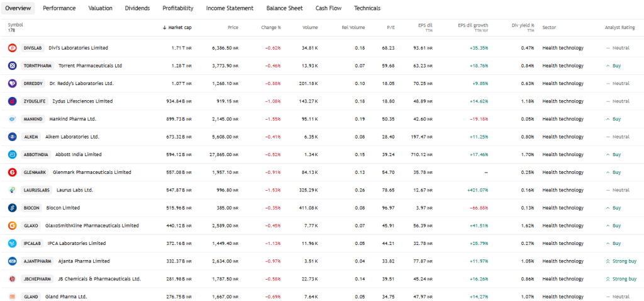Switch to the Income Statement tab
Viewport: 644px width, 301px height.
tap(230, 8)
